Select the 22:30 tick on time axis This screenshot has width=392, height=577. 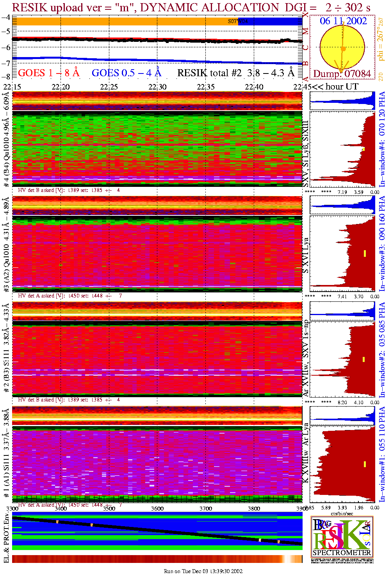tap(157, 87)
